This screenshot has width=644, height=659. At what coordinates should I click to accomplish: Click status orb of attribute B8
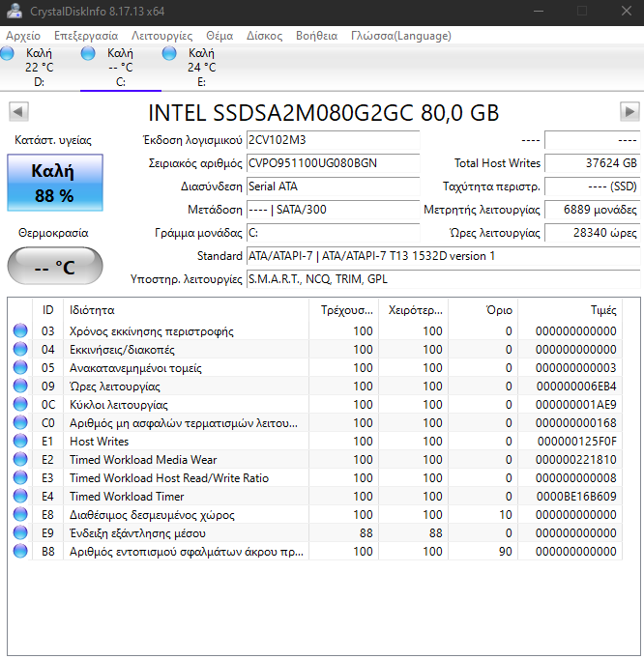(x=20, y=551)
